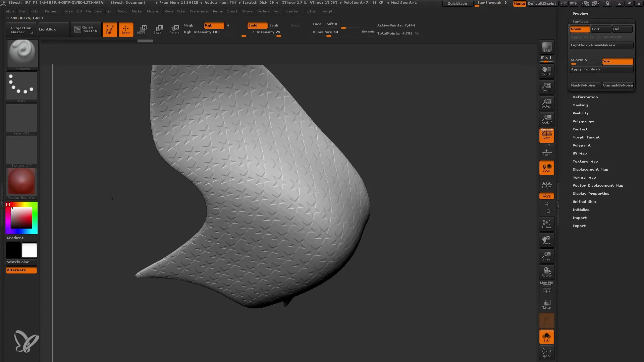Open the Brush menu
Viewport: 644px width, 362px height.
tap(23, 11)
